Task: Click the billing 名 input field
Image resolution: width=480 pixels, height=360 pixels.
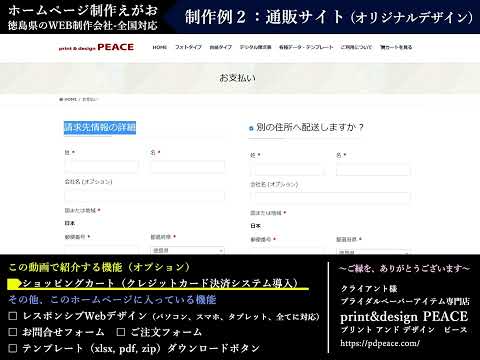Action: coord(188,166)
